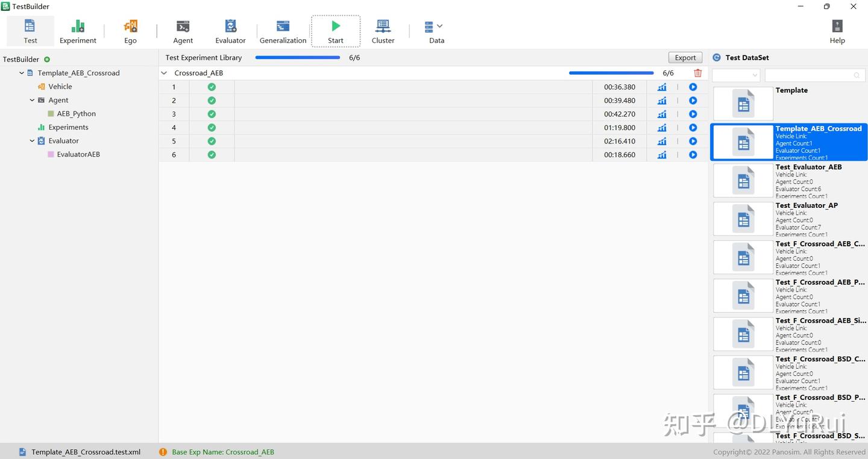
Task: Open chart results for experiment row 2
Action: point(662,101)
